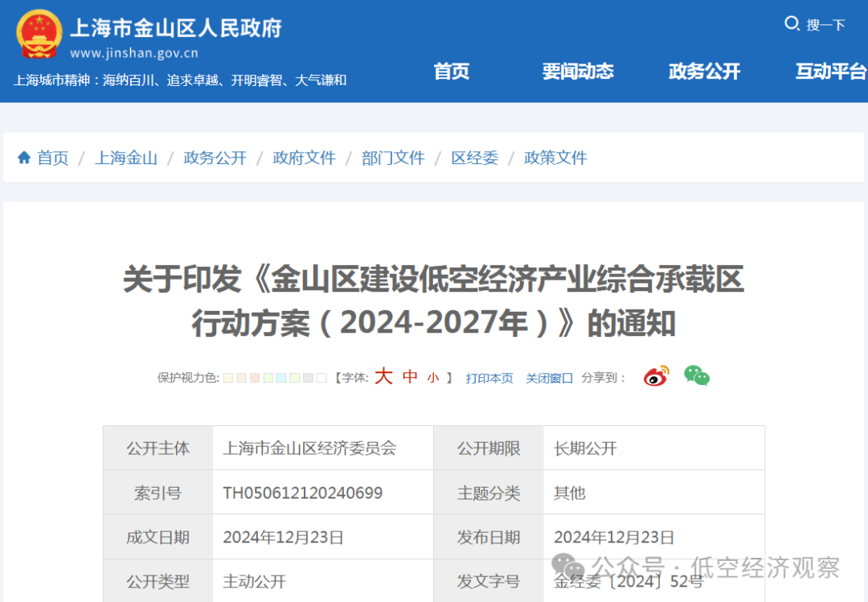Click 发文字号 label cell

pos(489,581)
